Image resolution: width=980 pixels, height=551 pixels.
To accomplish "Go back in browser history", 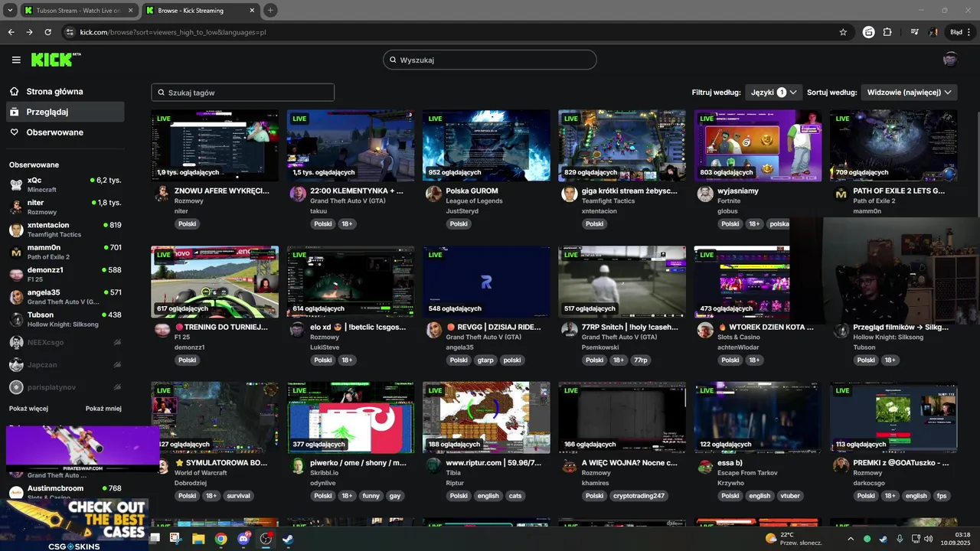I will (x=11, y=32).
